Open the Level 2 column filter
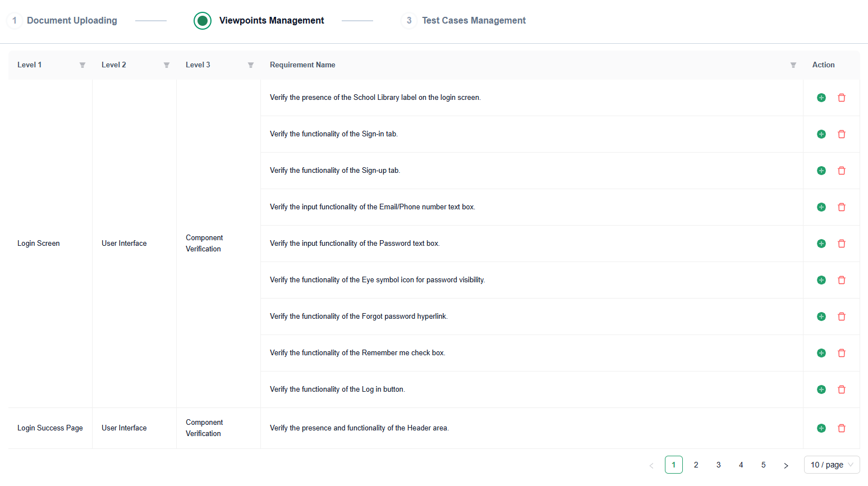The height and width of the screenshot is (486, 868). click(x=167, y=65)
